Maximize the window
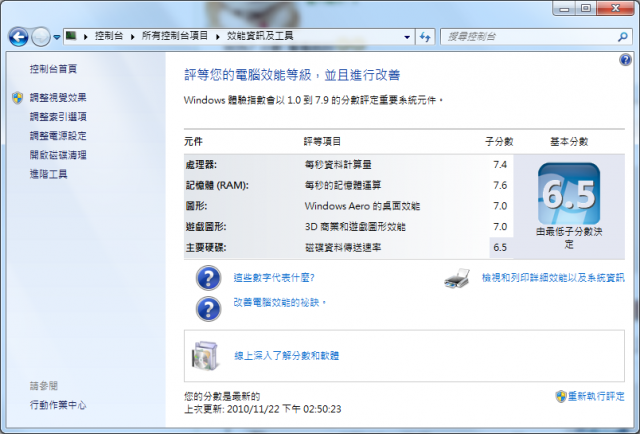Image resolution: width=640 pixels, height=434 pixels. pos(586,9)
